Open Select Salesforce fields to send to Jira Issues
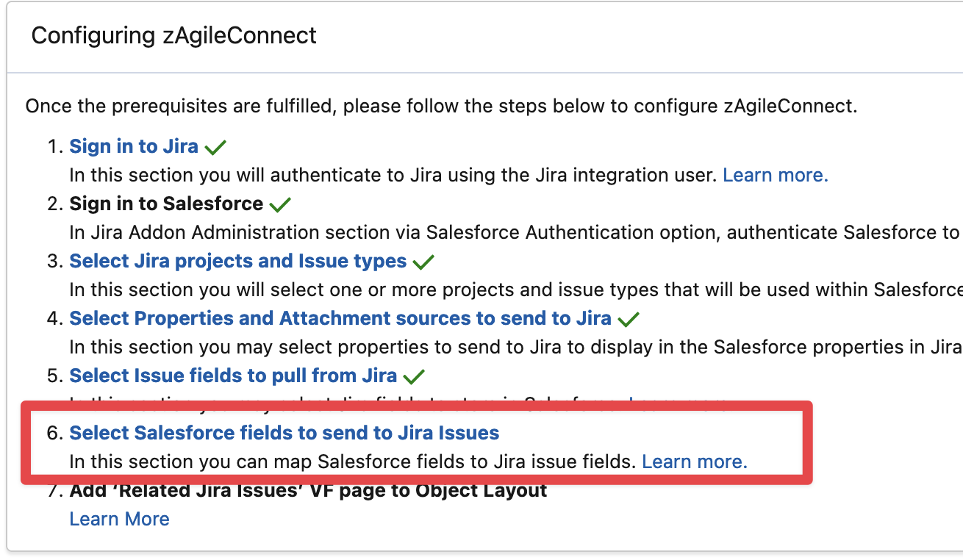Viewport: 963px width, 560px height. [284, 433]
